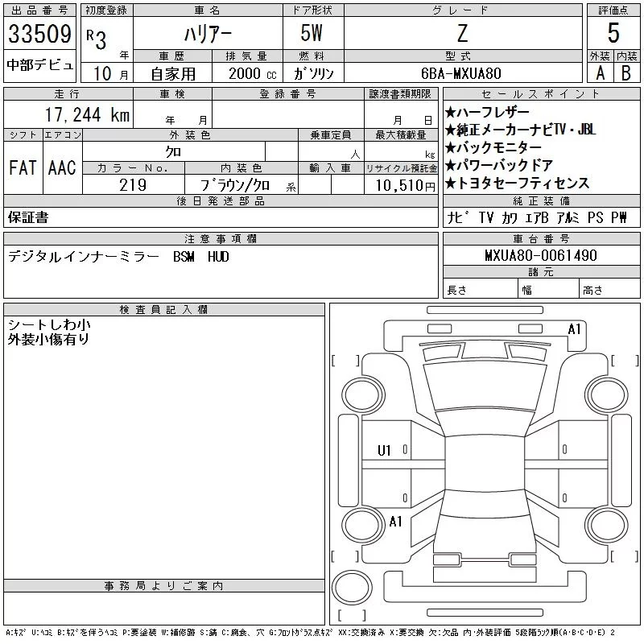Click the overall grade score 5
The width and height of the screenshot is (644, 644).
point(613,33)
